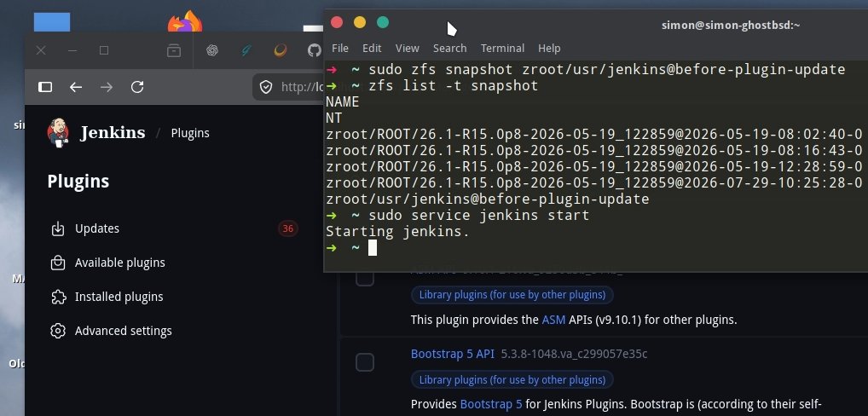Click the Available plugins bag icon
868x416 pixels.
point(58,263)
